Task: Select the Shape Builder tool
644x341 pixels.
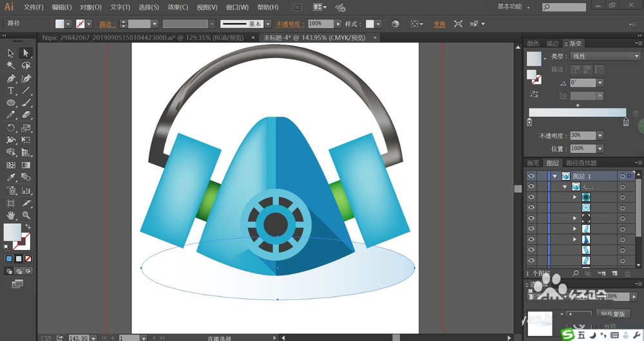Action: [x=11, y=153]
